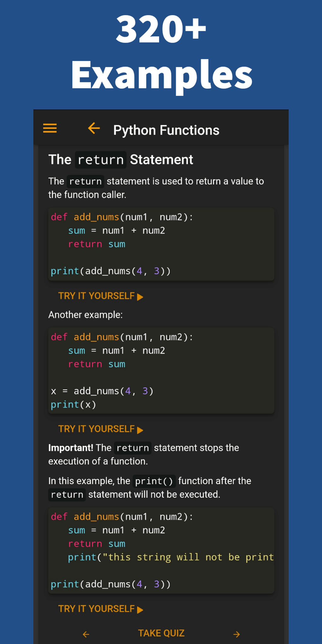Tap the first add_nums code block
Screen dimensions: 322x644
click(x=161, y=244)
